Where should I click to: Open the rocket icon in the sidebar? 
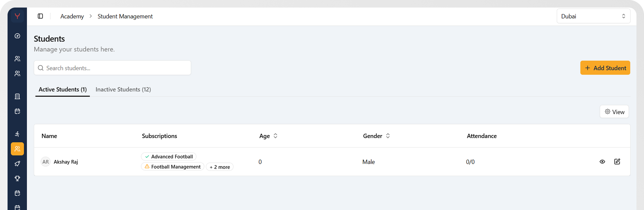point(17,164)
